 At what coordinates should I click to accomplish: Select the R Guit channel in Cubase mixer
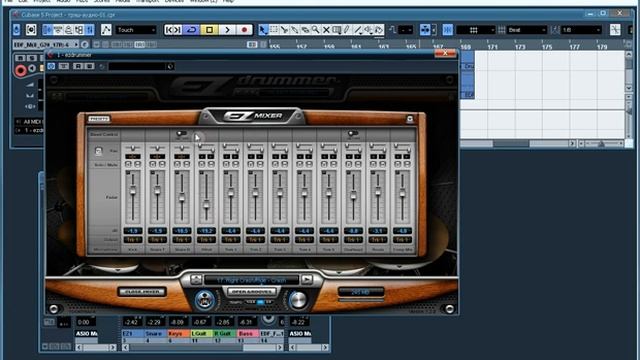coord(224,333)
